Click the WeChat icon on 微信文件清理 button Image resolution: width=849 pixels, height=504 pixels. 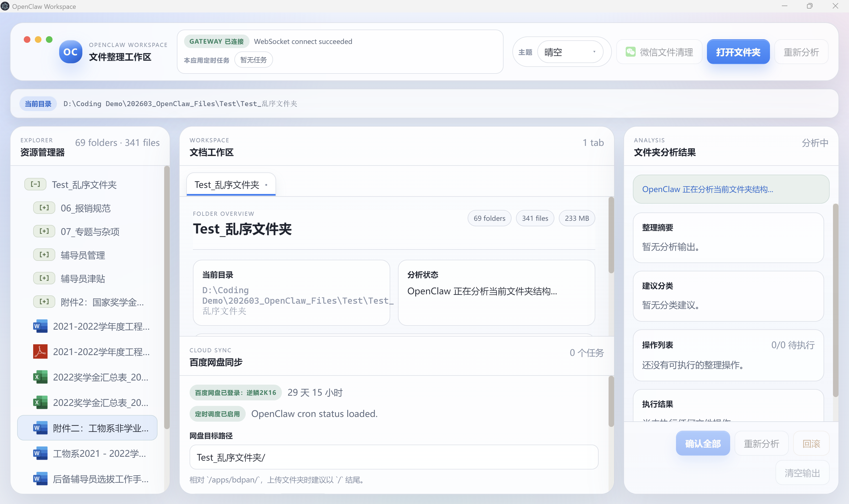[x=631, y=52]
